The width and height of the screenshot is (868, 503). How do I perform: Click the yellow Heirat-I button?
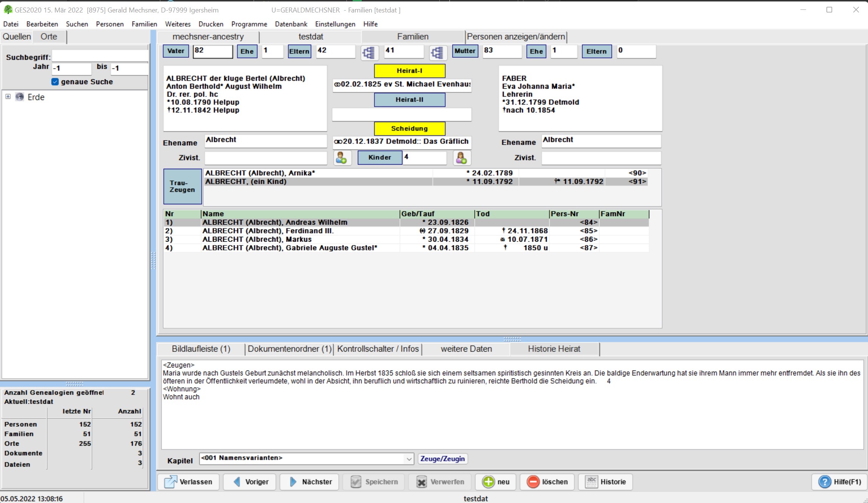409,71
